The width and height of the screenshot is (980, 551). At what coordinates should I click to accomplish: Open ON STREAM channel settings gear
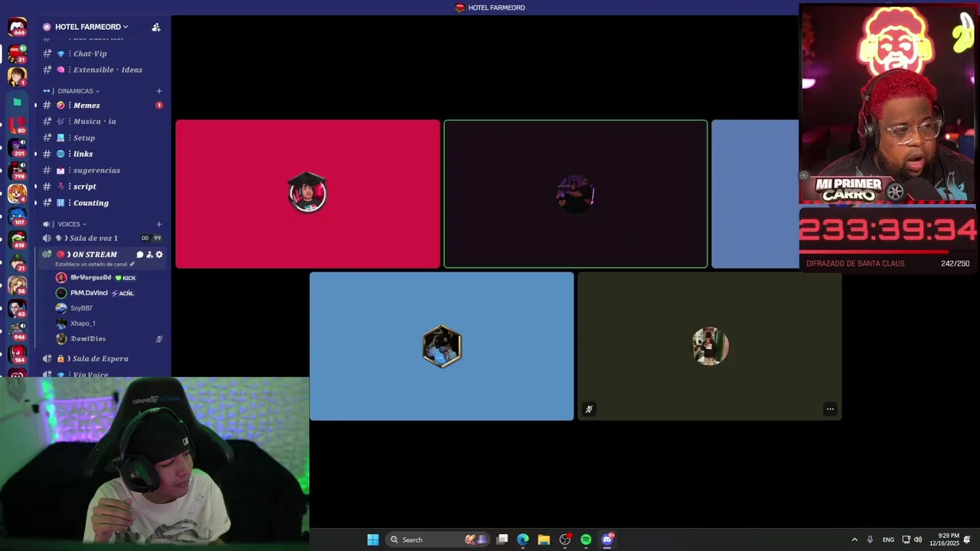click(x=159, y=254)
